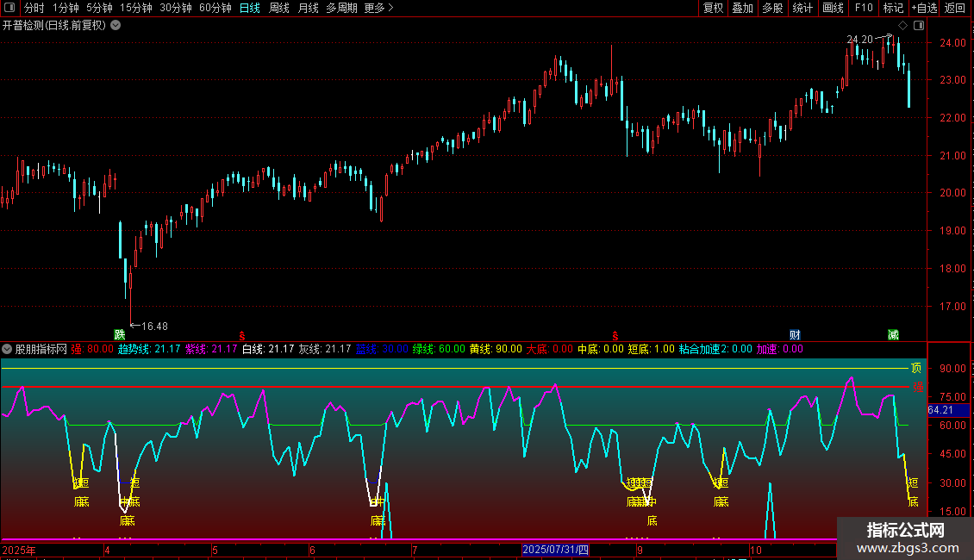
Task: Open the F10 company info
Action: point(864,8)
